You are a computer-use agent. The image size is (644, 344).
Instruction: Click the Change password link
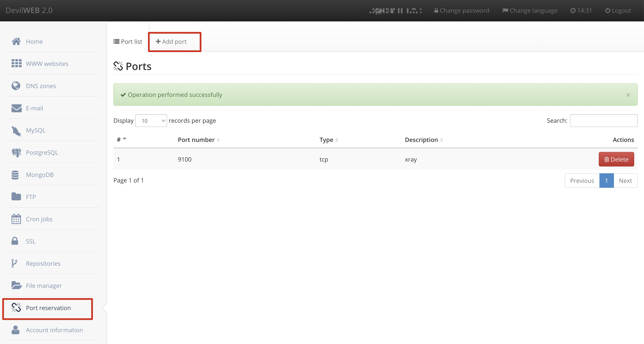[x=461, y=10]
